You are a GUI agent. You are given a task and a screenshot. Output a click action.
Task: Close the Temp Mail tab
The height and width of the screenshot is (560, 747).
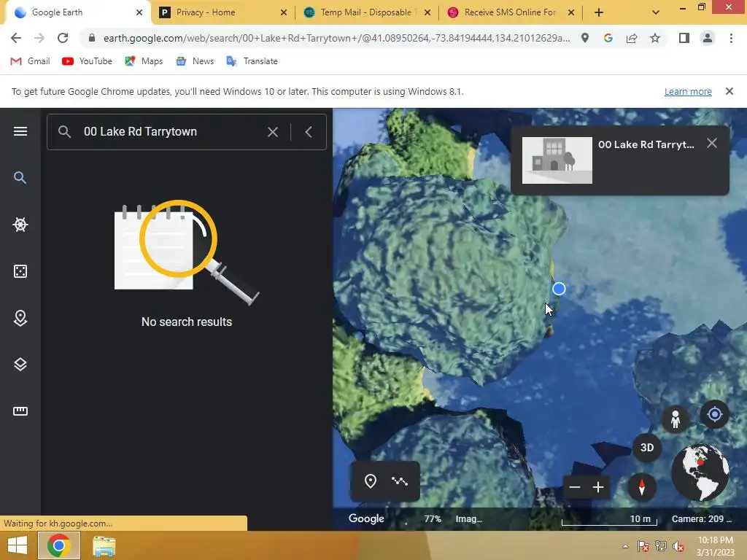(x=427, y=12)
